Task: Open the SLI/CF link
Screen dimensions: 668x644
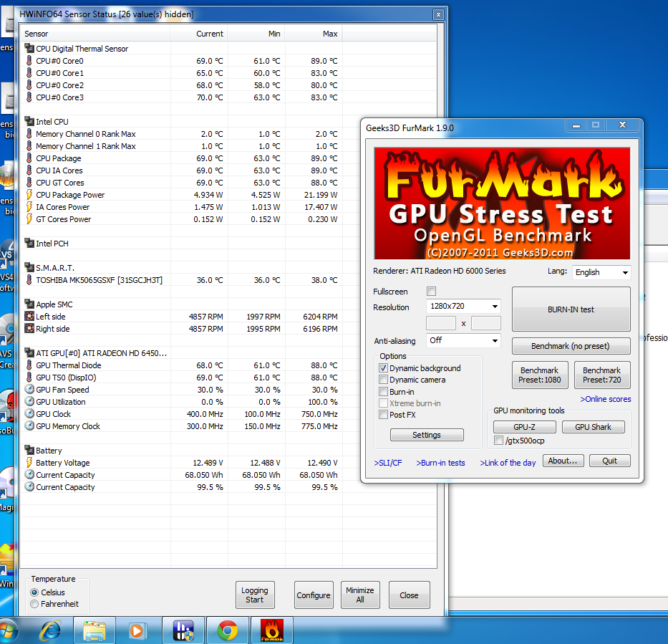Action: pyautogui.click(x=387, y=463)
